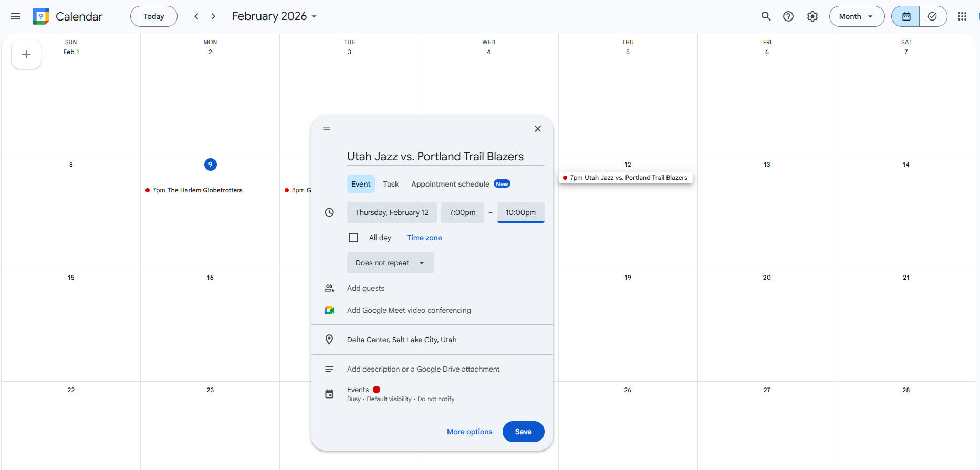This screenshot has width=980, height=470.
Task: Click the guests people icon
Action: pyautogui.click(x=329, y=288)
